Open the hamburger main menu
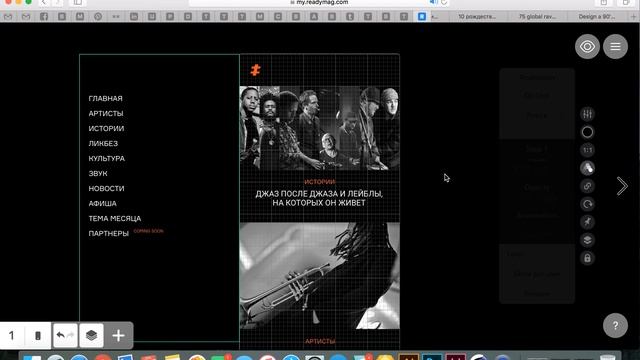 click(x=615, y=47)
